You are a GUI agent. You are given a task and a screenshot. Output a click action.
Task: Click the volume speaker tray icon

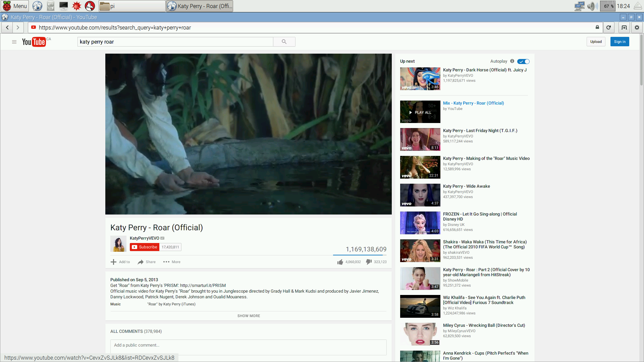[x=592, y=6]
